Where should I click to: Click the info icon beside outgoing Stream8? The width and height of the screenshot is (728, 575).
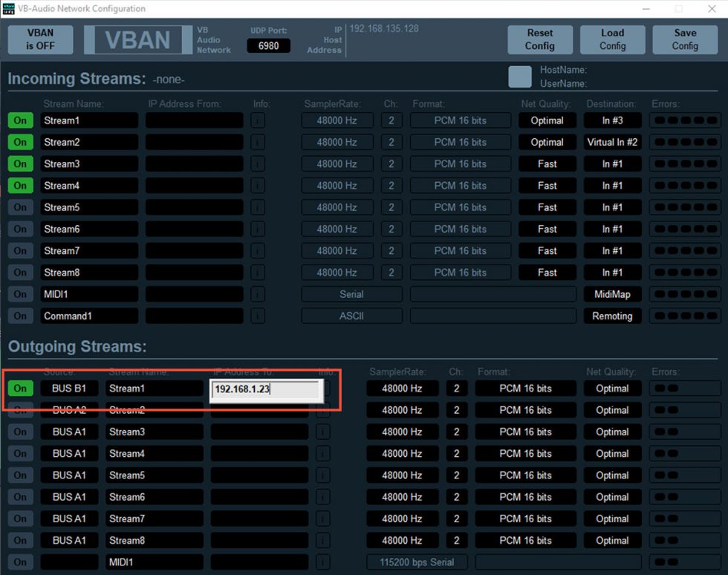click(322, 540)
